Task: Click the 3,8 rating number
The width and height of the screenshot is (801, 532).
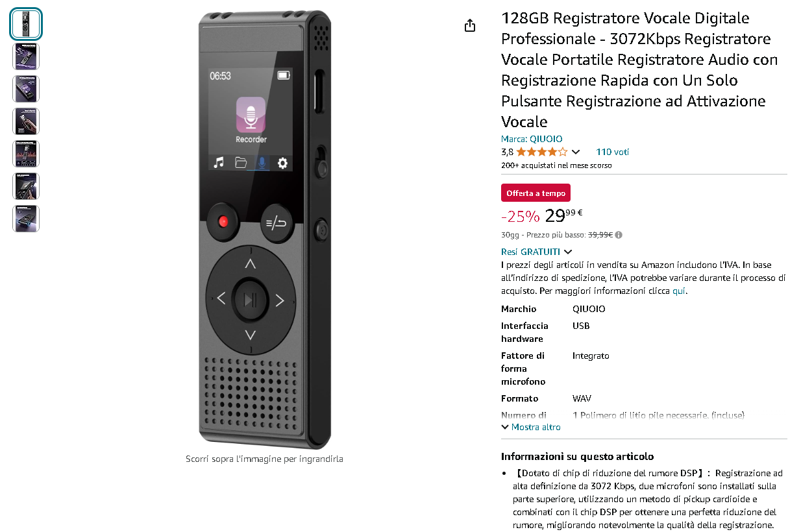Action: [x=507, y=152]
